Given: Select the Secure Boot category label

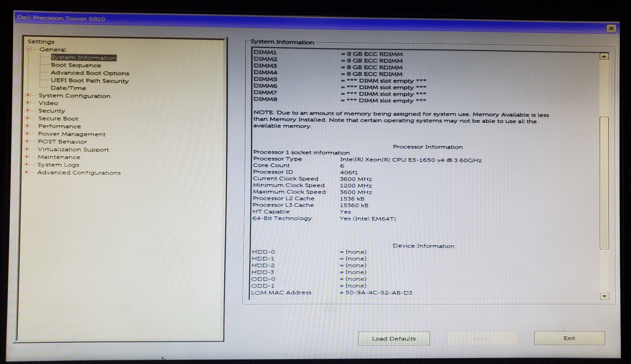Looking at the screenshot, I should (58, 119).
